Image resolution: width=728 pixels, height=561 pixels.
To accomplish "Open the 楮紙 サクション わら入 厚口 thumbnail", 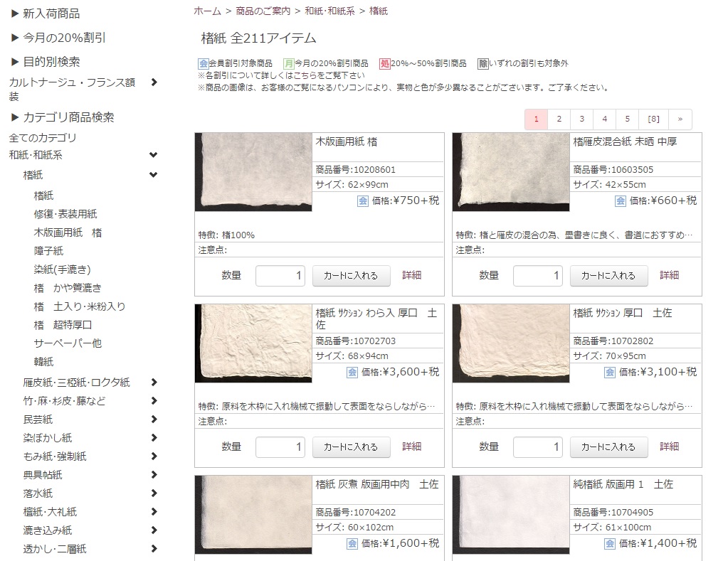I will tap(253, 343).
